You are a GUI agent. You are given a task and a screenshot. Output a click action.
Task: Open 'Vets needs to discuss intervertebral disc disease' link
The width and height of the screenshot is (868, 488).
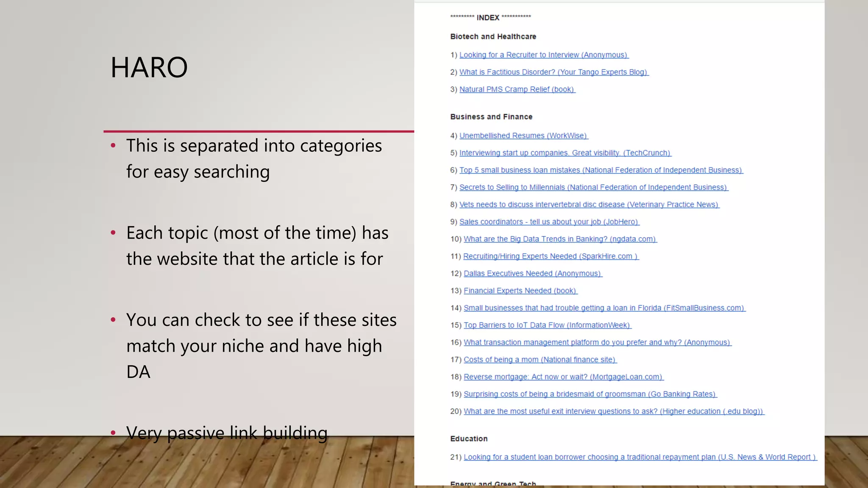590,205
